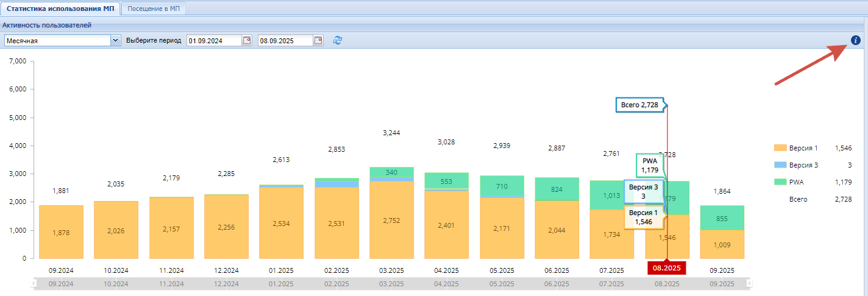Grab left handle of chart range scrollbar
This screenshot has height=296, width=868.
tap(34, 284)
